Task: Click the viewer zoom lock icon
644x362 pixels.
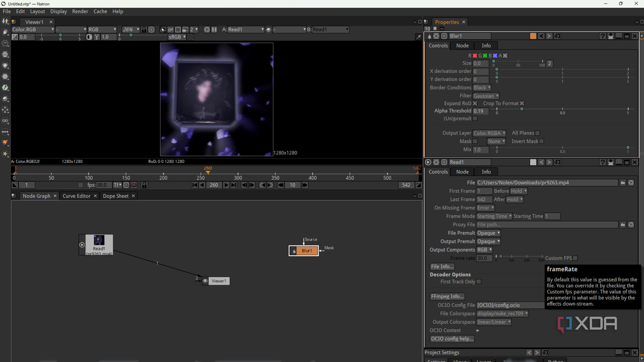Action: 144,30
